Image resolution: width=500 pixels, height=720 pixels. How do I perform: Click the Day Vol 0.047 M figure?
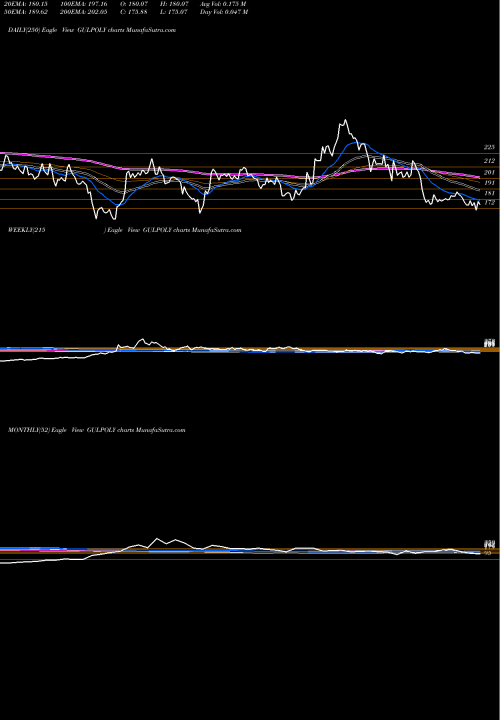coord(224,12)
